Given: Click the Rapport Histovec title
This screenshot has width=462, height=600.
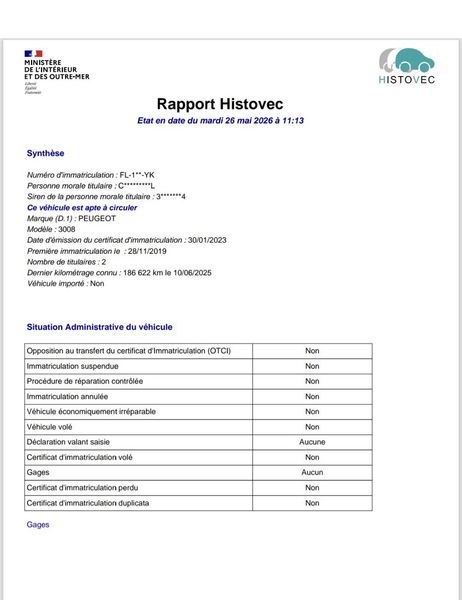Looking at the screenshot, I should pyautogui.click(x=220, y=104).
